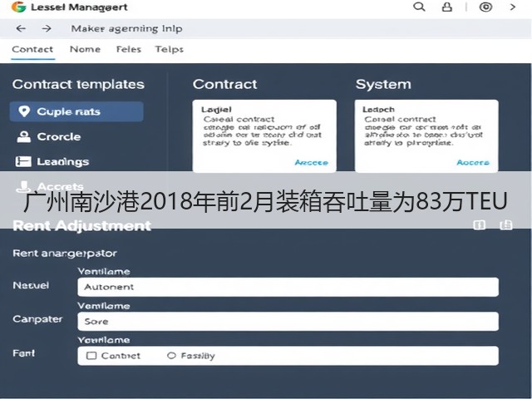Click the circular target icon in header
This screenshot has width=532, height=399.
pos(485,7)
